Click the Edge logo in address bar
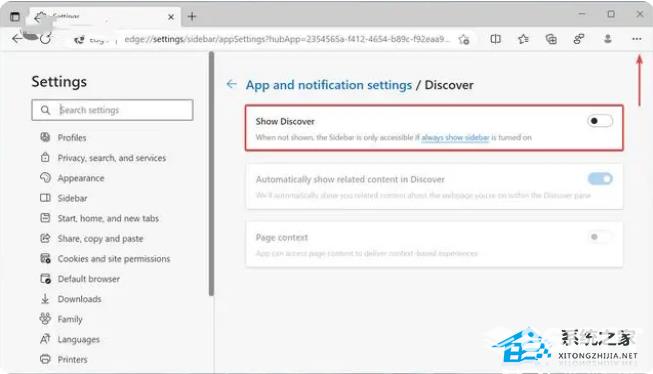653x374 pixels. (79, 40)
